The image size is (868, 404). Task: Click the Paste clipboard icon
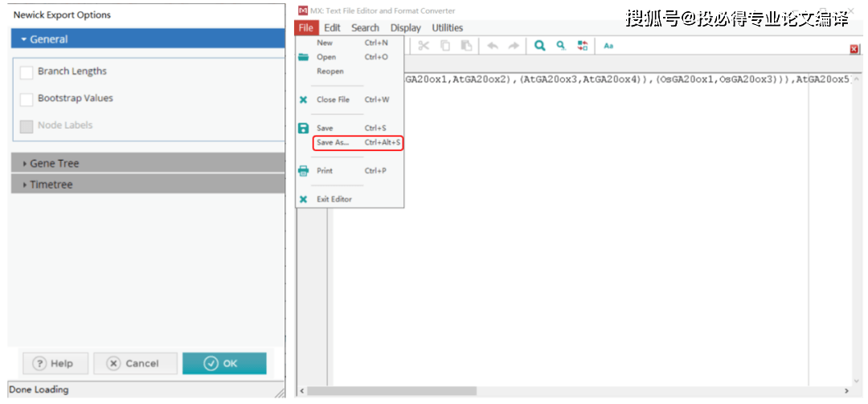coord(466,46)
